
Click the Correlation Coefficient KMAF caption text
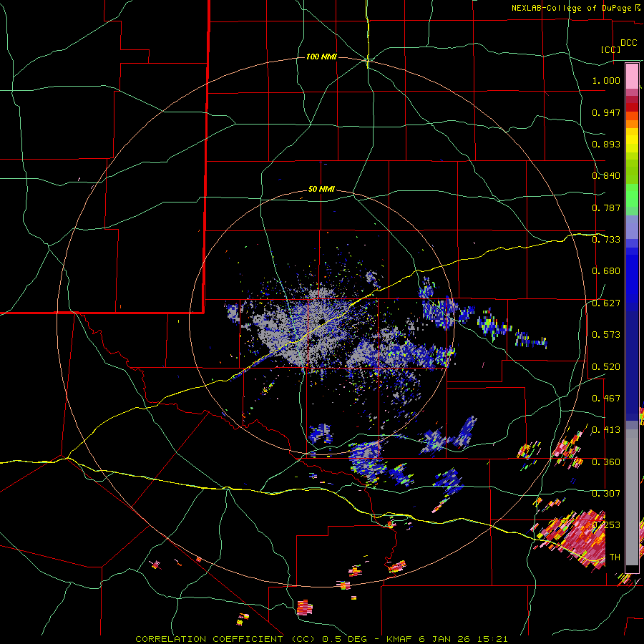321,639
